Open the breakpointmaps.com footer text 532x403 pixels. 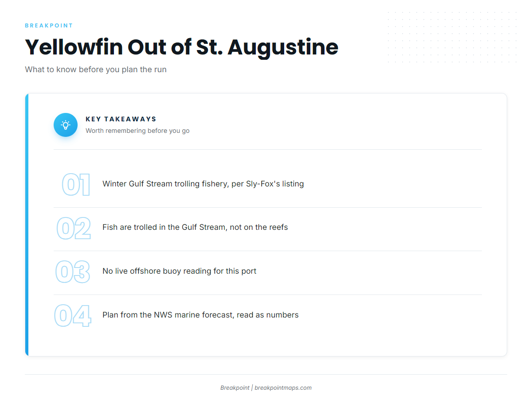[283, 388]
